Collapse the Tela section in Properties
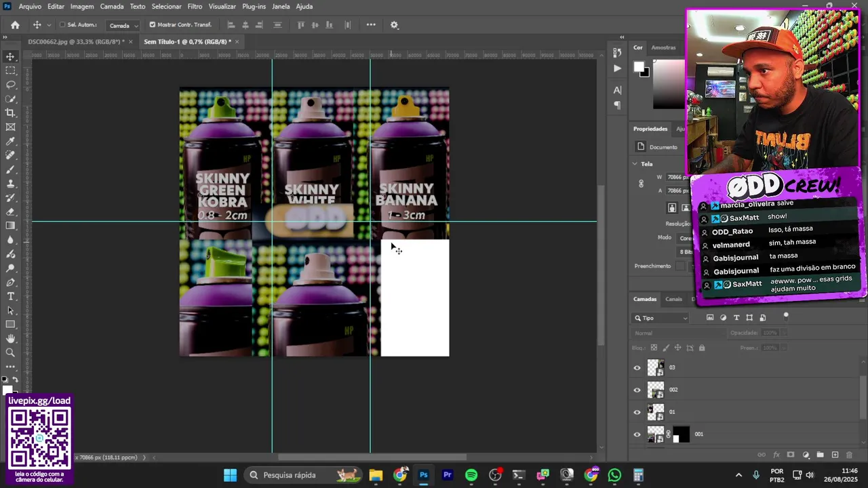 [635, 163]
